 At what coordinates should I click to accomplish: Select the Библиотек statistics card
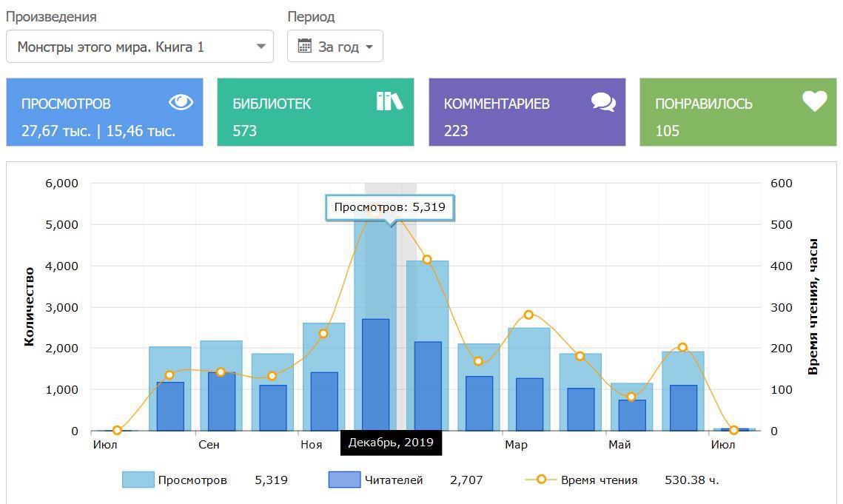pyautogui.click(x=315, y=112)
